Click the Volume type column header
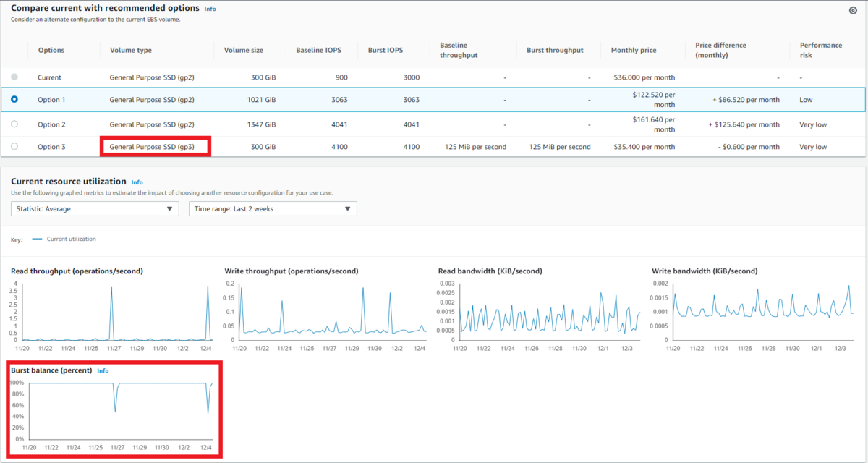The height and width of the screenshot is (463, 868). click(131, 51)
